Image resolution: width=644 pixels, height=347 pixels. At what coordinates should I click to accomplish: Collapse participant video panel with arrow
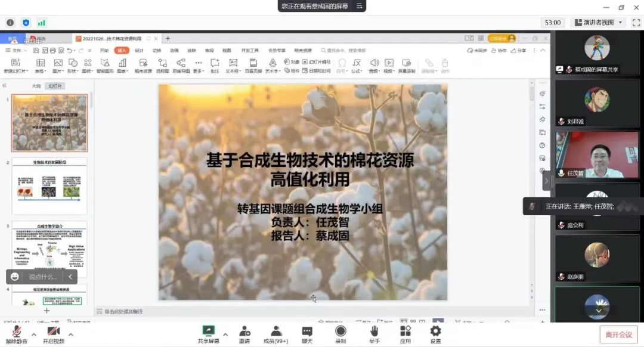546,181
